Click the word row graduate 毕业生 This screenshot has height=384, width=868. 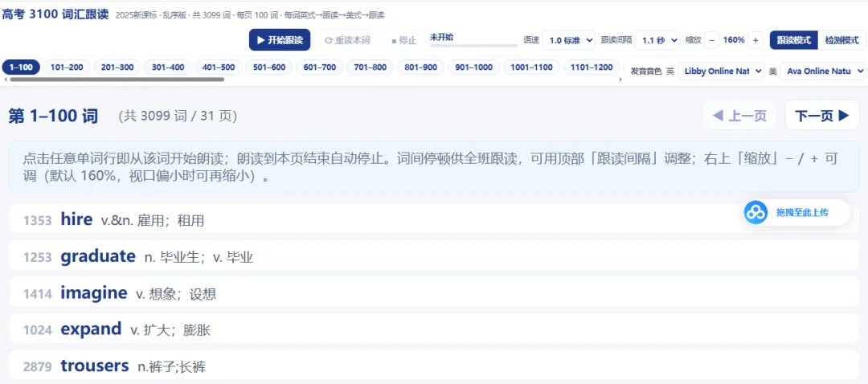(434, 255)
